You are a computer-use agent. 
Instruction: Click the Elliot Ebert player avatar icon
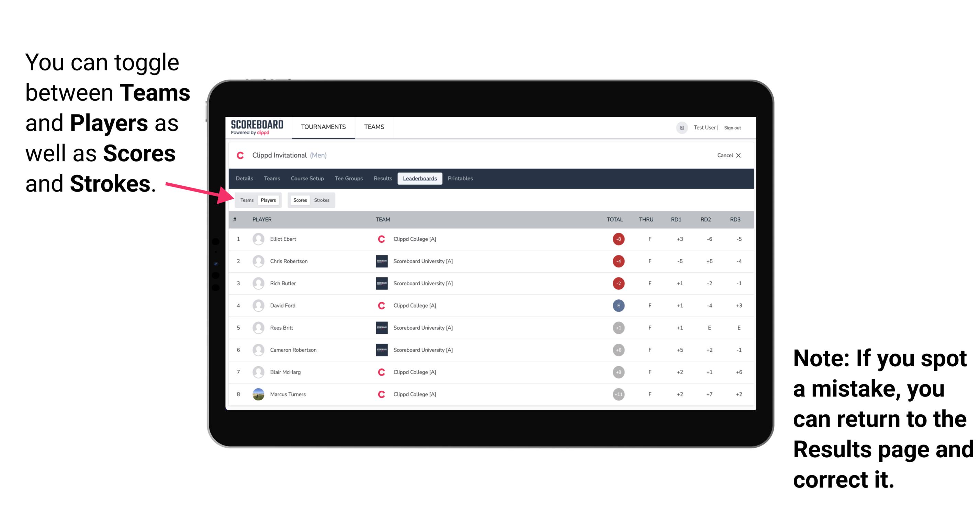pos(258,239)
